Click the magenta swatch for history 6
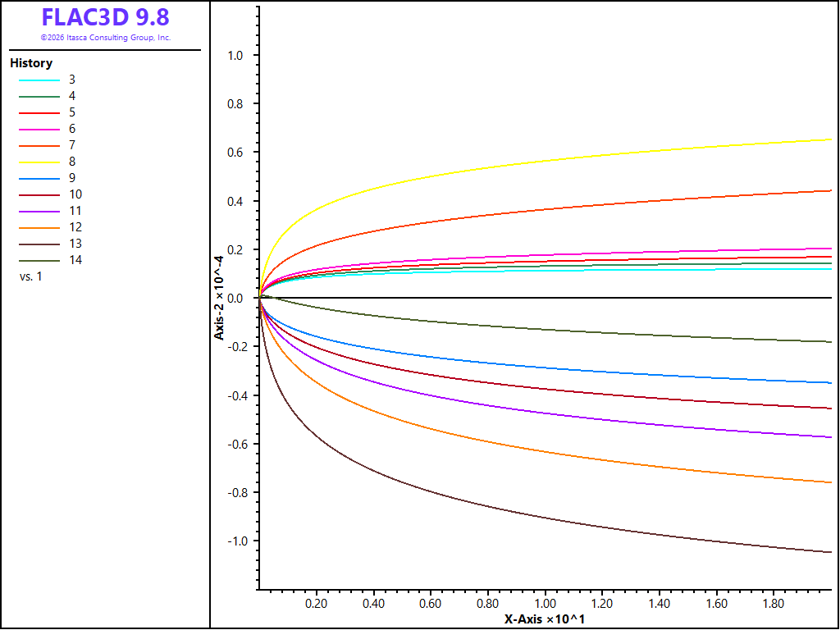This screenshot has height=630, width=840. [39, 130]
